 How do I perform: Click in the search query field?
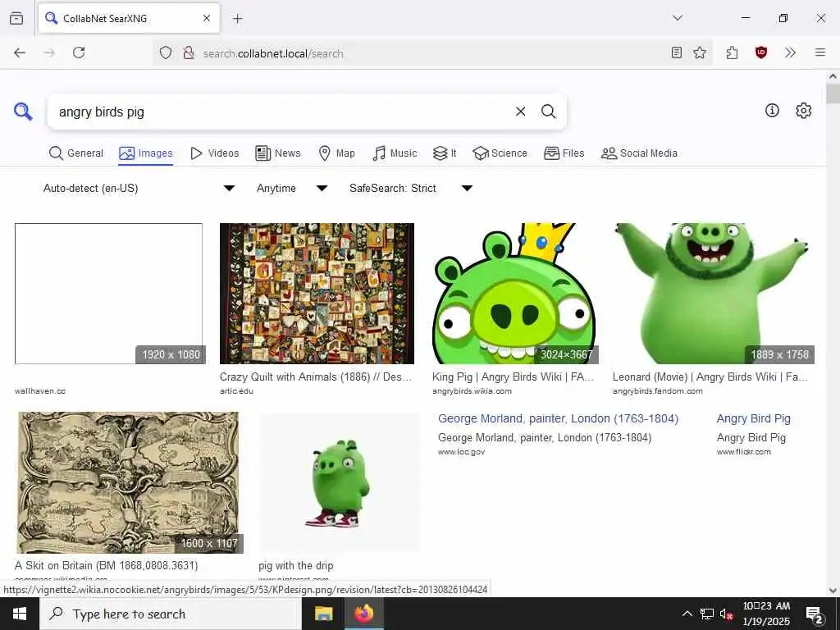tap(284, 112)
